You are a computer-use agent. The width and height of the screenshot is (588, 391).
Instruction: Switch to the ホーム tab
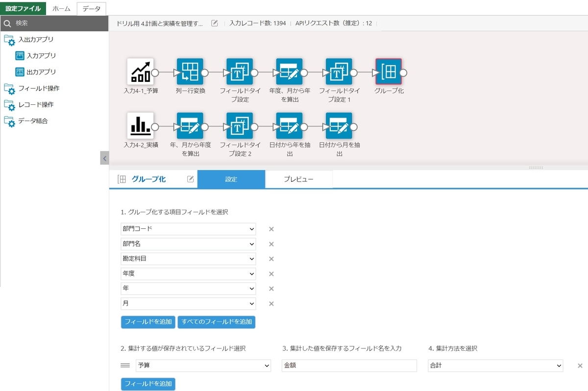point(62,8)
